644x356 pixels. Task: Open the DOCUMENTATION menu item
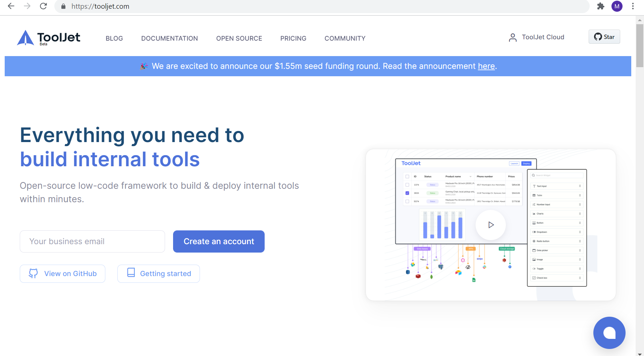pyautogui.click(x=169, y=38)
